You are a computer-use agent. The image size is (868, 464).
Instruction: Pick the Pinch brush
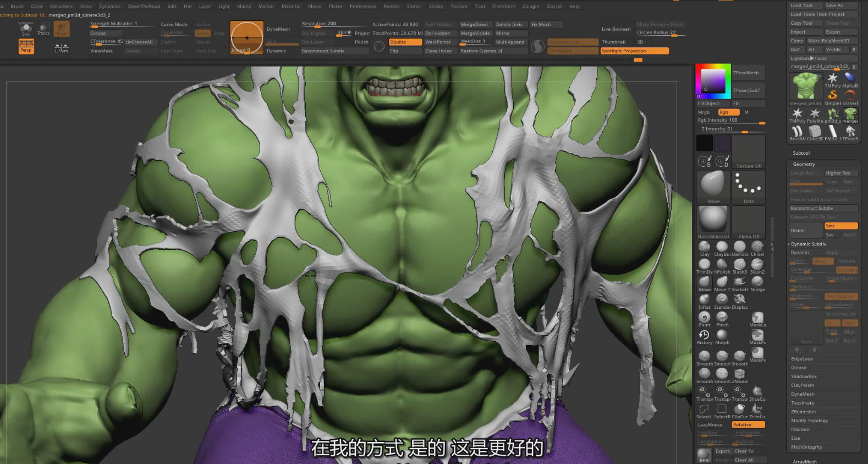click(722, 317)
